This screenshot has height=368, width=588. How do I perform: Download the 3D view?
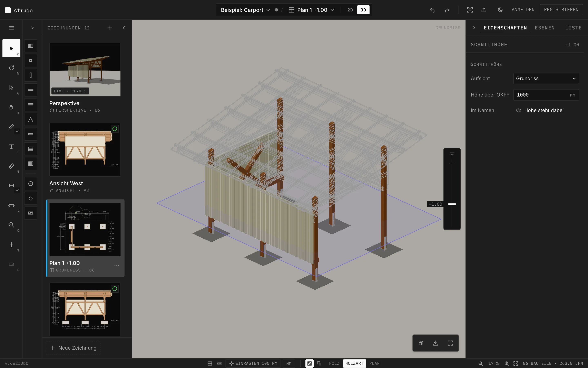click(x=436, y=343)
